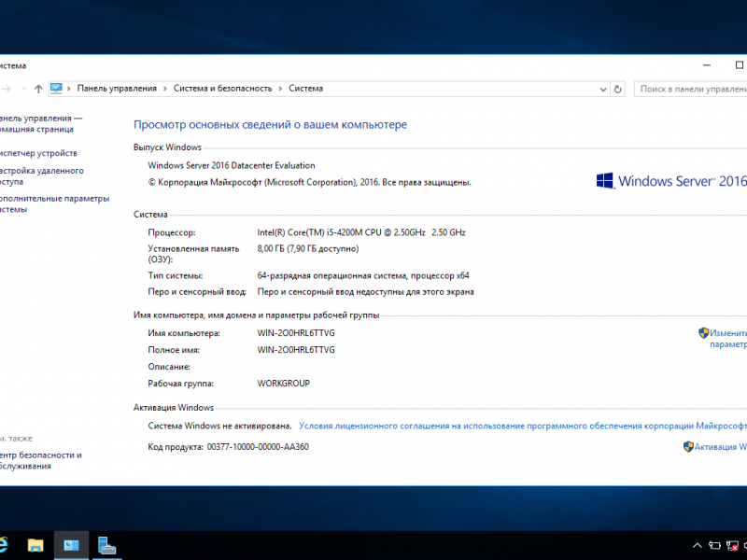Click the pen and touch unavailable value
Image resolution: width=747 pixels, height=560 pixels.
pyautogui.click(x=365, y=292)
